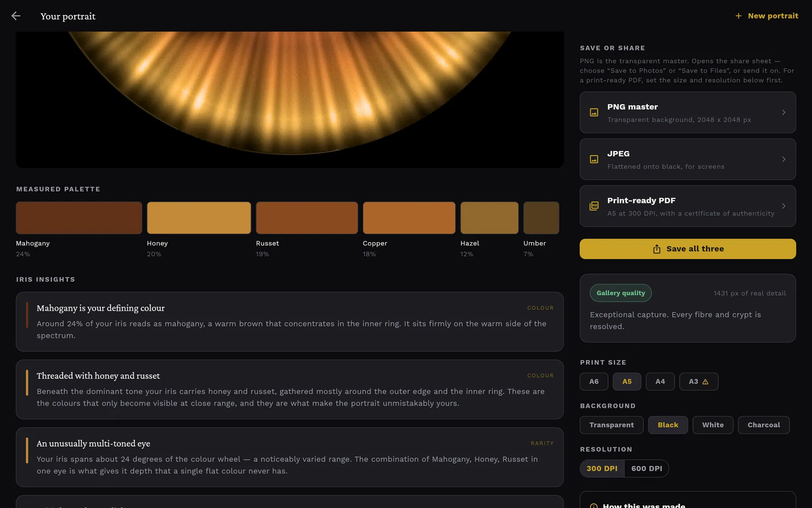
Task: Choose the Black background option
Action: 668,425
